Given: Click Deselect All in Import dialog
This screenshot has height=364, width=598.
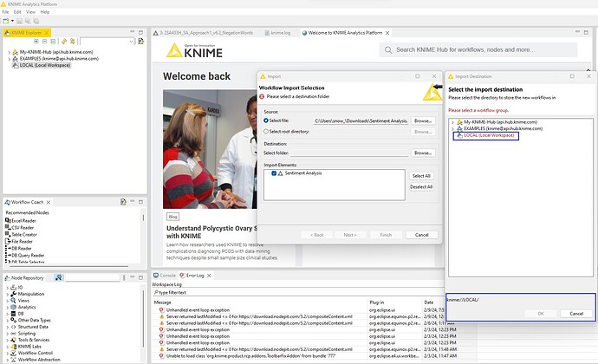Looking at the screenshot, I should 421,187.
